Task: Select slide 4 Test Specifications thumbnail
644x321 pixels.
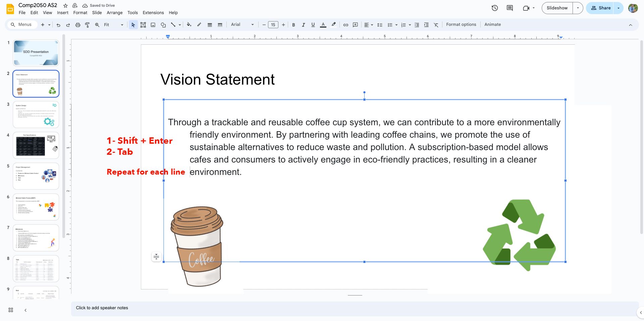Action: 36,145
